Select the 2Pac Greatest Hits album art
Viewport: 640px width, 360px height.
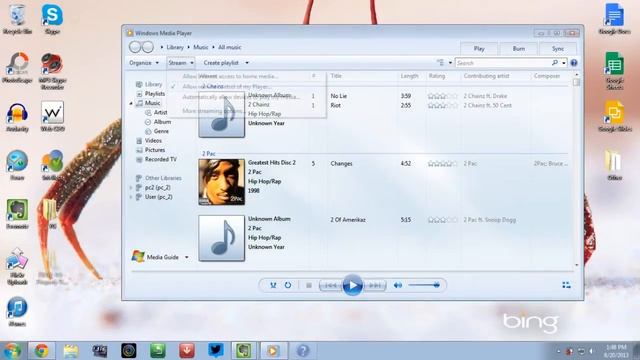222,182
